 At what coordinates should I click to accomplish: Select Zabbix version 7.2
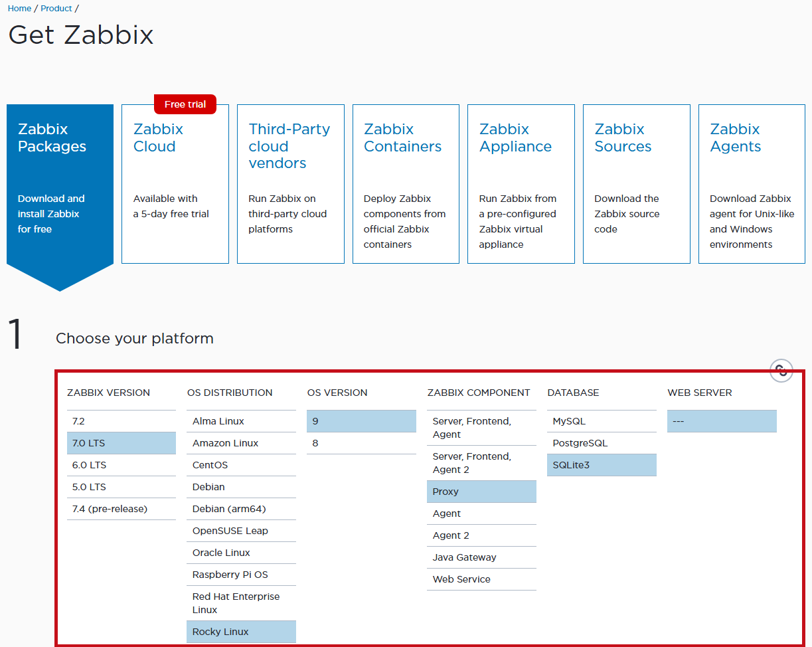pyautogui.click(x=122, y=421)
